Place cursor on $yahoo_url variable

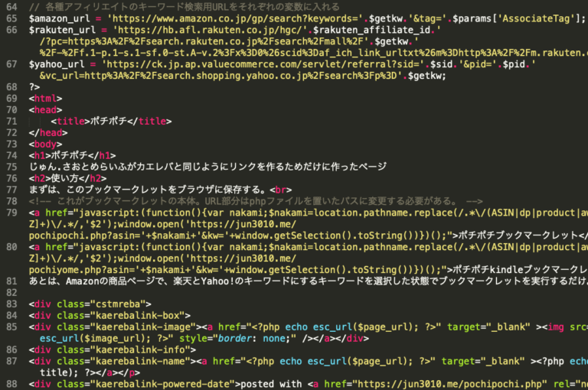[x=57, y=64]
